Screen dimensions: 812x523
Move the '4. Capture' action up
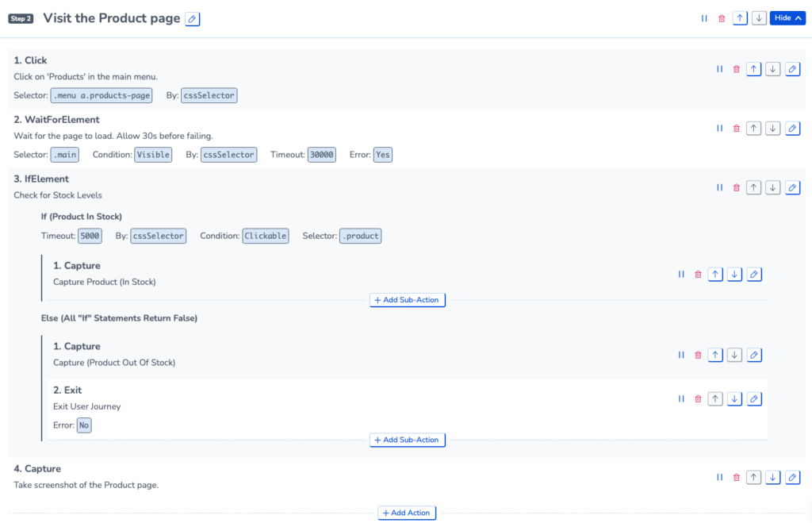pos(753,478)
